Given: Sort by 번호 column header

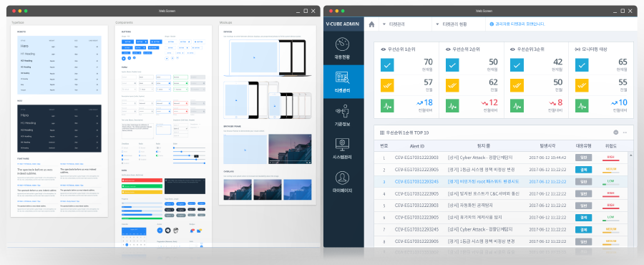Looking at the screenshot, I should click(x=384, y=146).
